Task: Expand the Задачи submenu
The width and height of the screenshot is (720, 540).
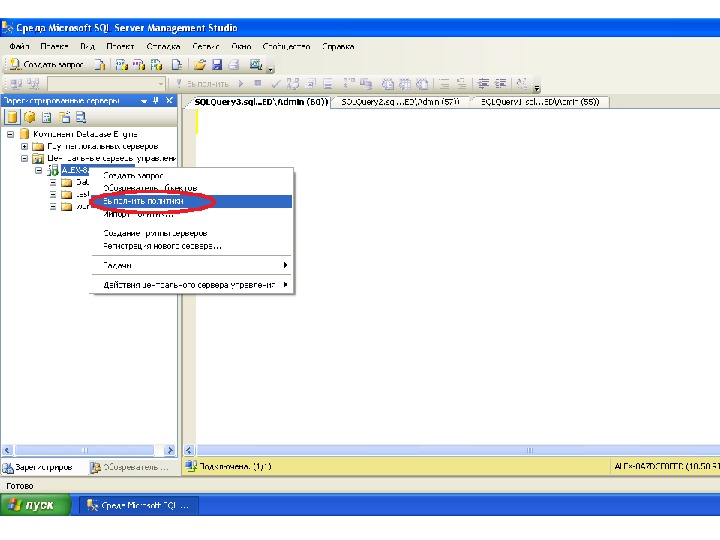Action: (x=191, y=265)
